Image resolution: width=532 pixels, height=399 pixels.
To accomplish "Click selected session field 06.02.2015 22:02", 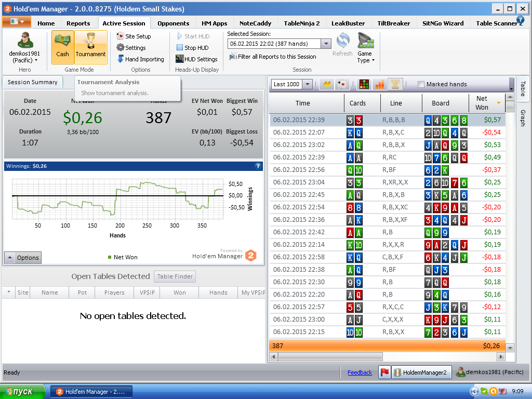I will pos(274,44).
